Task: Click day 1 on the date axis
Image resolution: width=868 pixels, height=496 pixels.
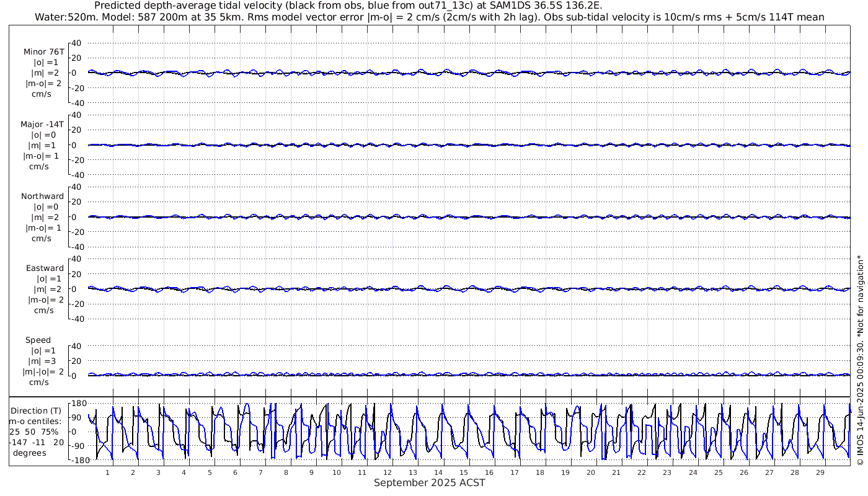Action: (107, 472)
